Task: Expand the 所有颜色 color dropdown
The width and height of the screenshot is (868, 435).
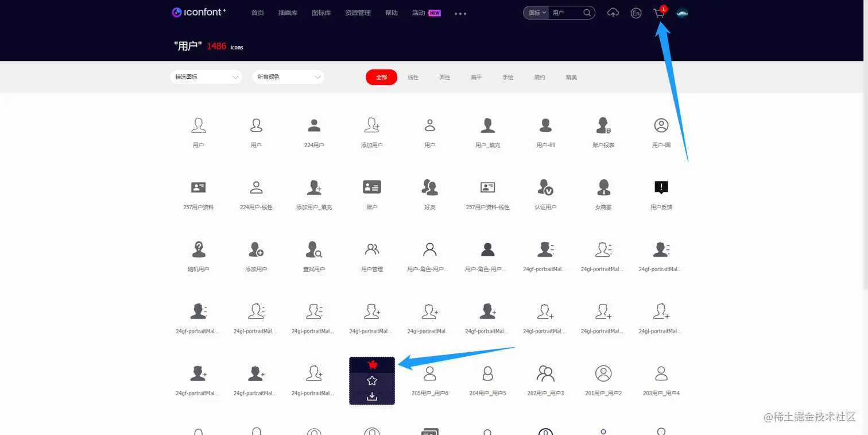Action: [x=288, y=77]
